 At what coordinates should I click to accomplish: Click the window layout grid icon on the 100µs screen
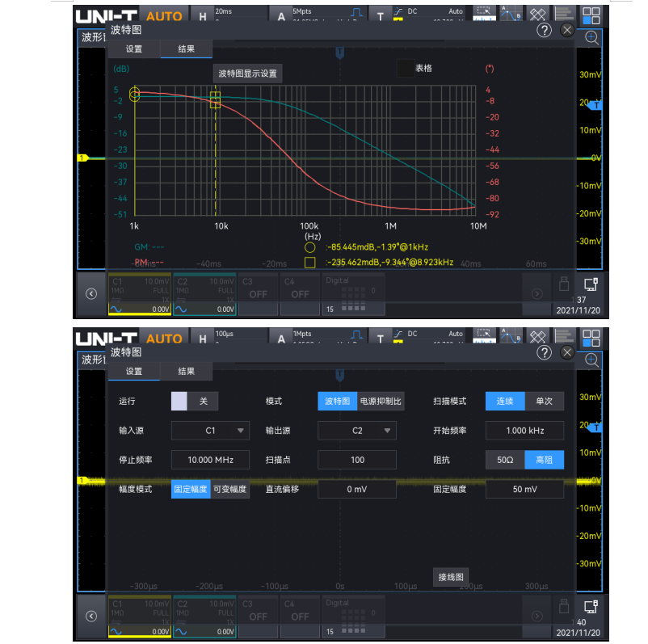click(x=591, y=338)
